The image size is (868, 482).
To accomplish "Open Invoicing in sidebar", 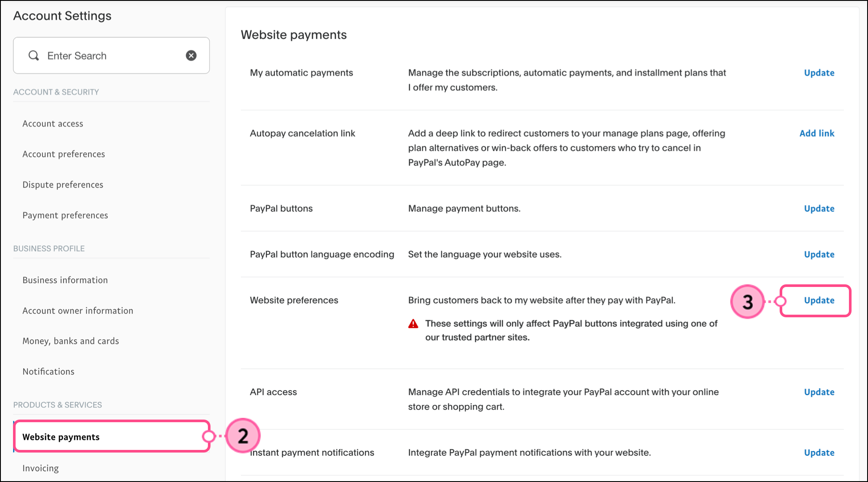I will pyautogui.click(x=41, y=468).
